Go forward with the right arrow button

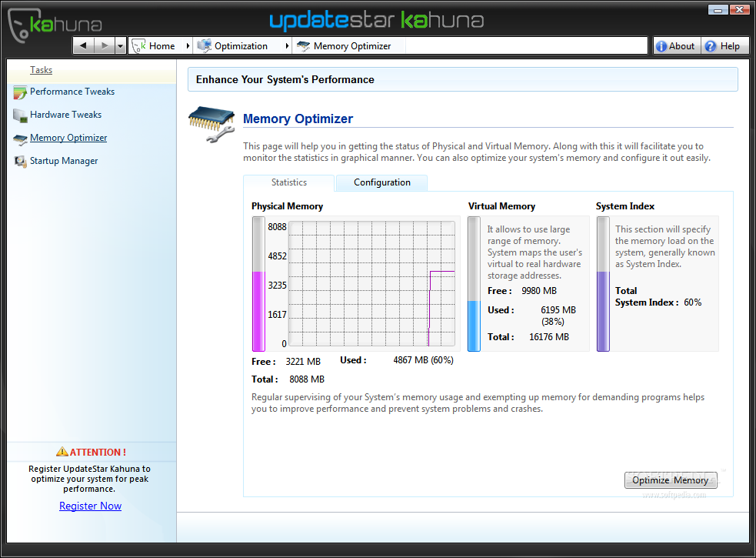(104, 46)
